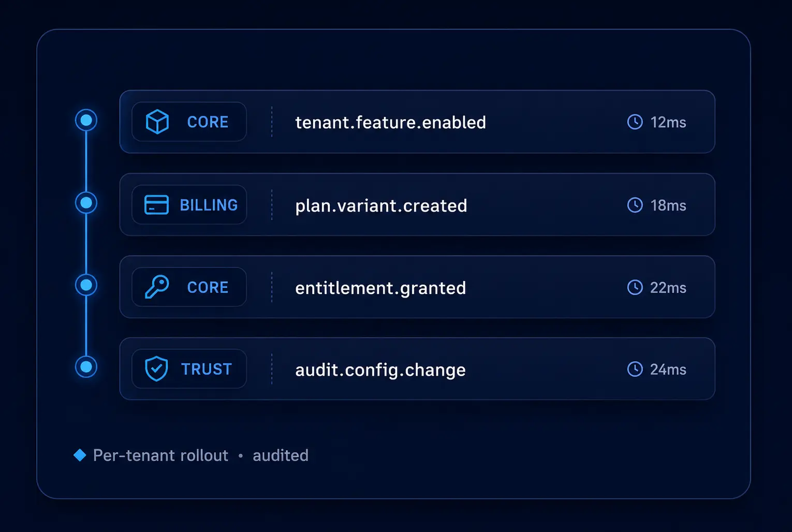This screenshot has height=532, width=792.
Task: Select timeline node for plan.variant.created row
Action: 86,202
